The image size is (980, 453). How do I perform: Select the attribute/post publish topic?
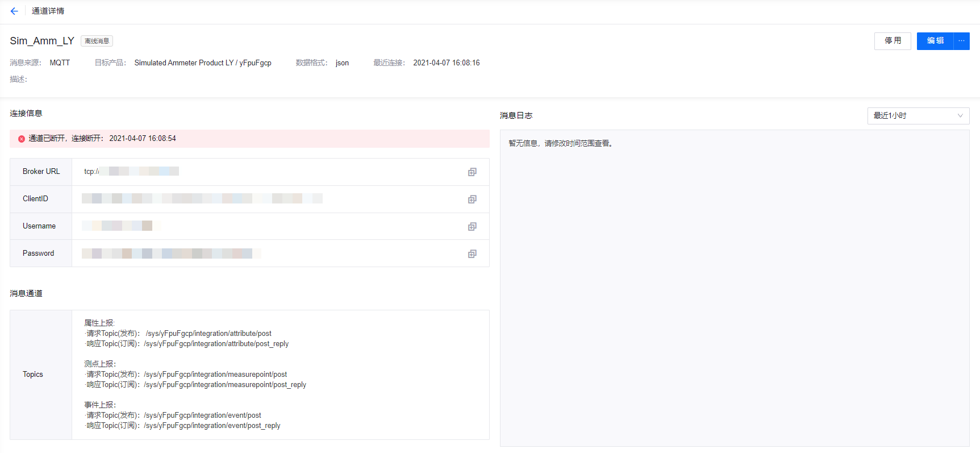[x=208, y=333]
